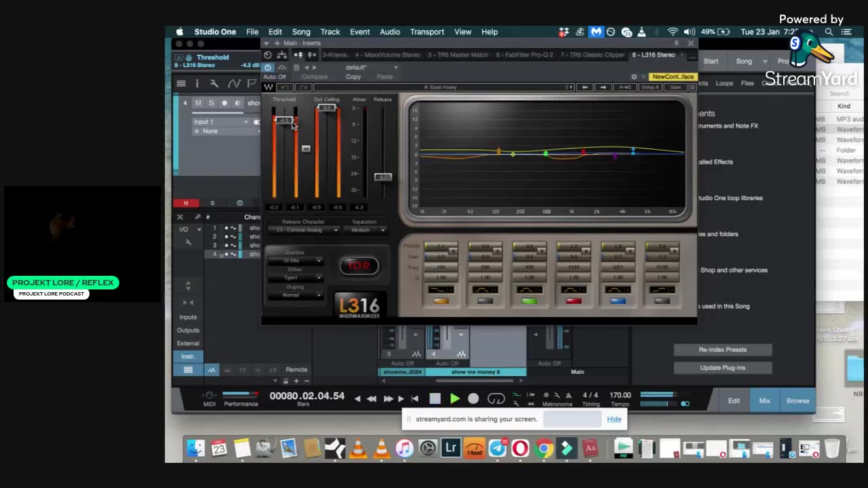Click the Setup A button in Waves toolbar
This screenshot has height=488, width=868.
650,87
